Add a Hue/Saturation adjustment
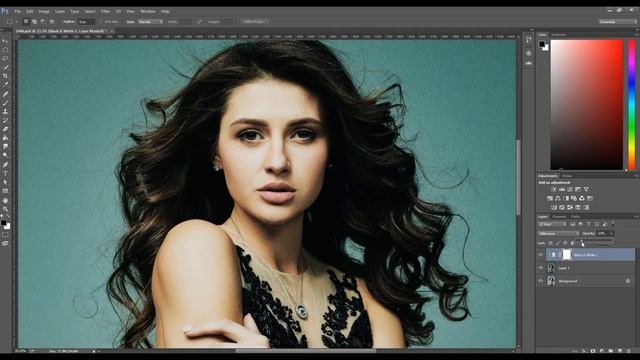This screenshot has height=360, width=640. (x=550, y=198)
